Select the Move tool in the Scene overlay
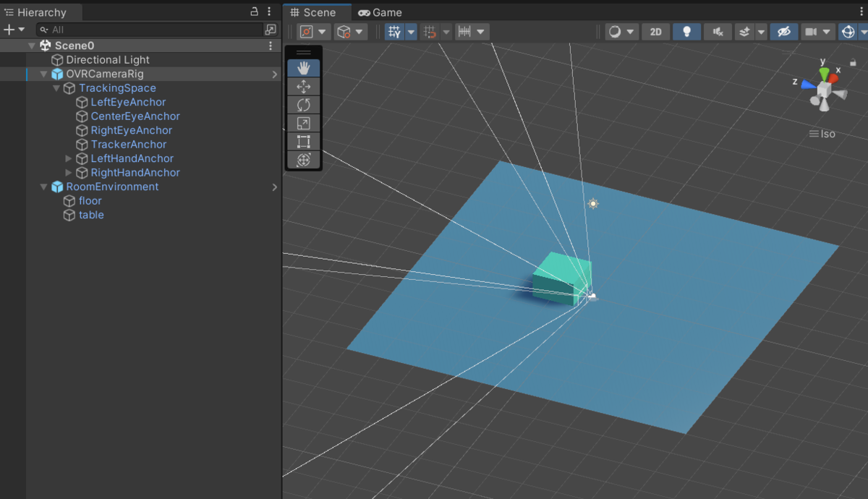Screen dimensions: 868x499 [x=303, y=86]
